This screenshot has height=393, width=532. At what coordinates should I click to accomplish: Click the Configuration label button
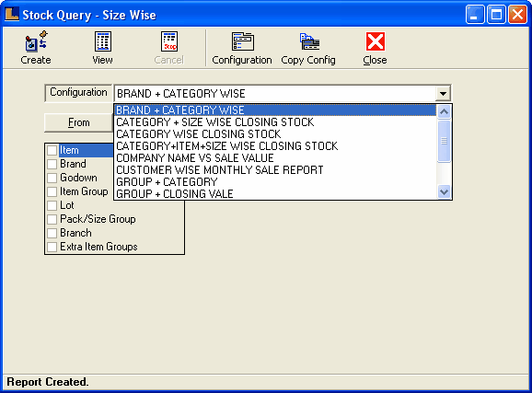(x=78, y=93)
